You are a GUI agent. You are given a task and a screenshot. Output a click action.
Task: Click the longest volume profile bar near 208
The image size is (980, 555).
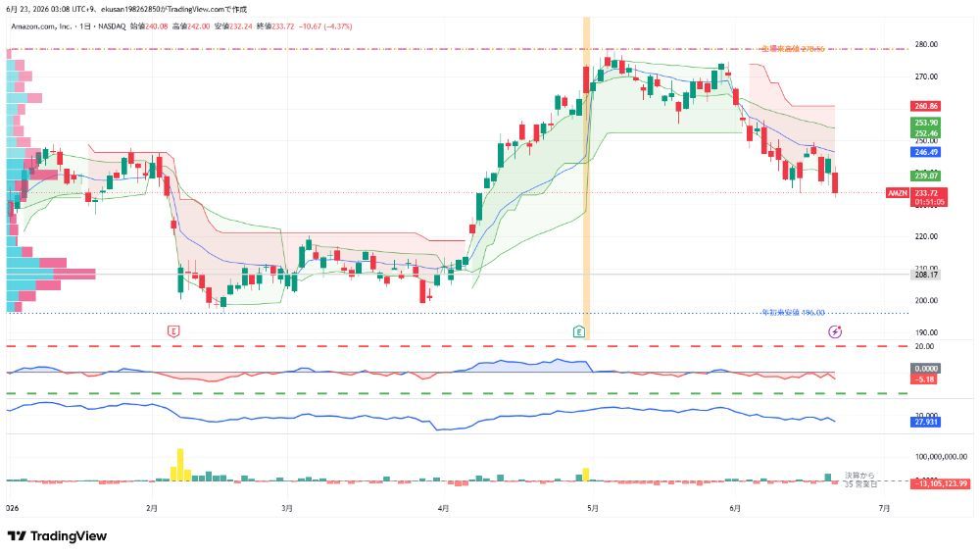(x=51, y=274)
